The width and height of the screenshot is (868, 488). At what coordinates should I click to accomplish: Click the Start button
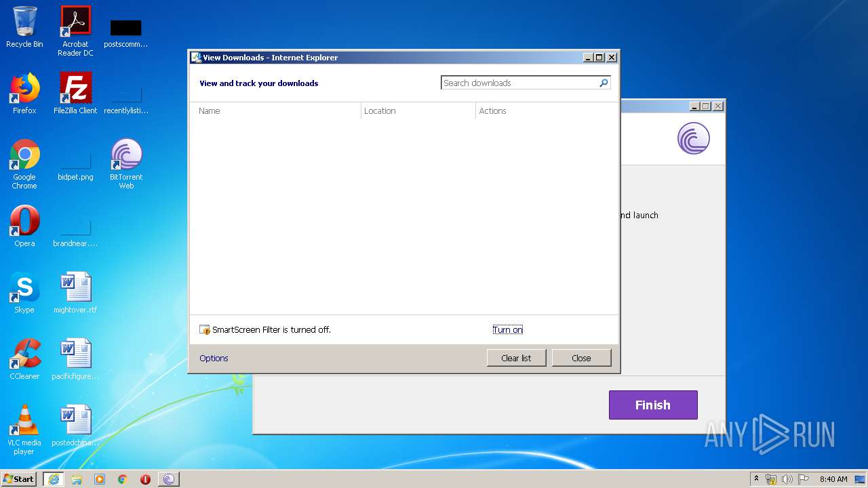19,479
